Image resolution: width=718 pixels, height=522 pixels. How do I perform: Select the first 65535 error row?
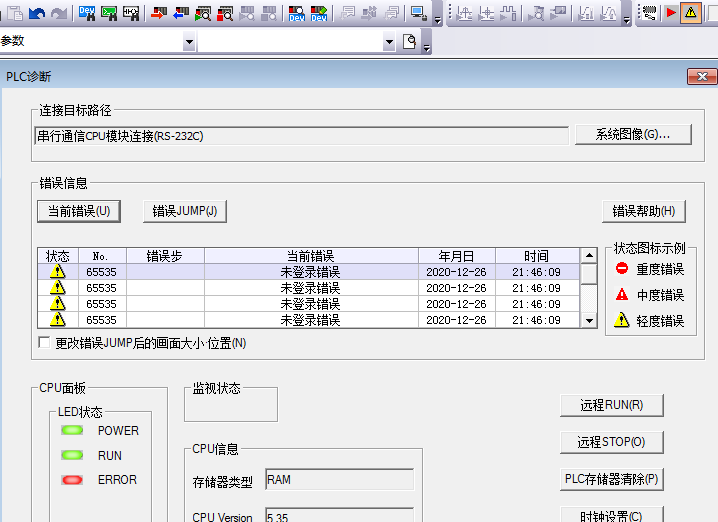310,272
